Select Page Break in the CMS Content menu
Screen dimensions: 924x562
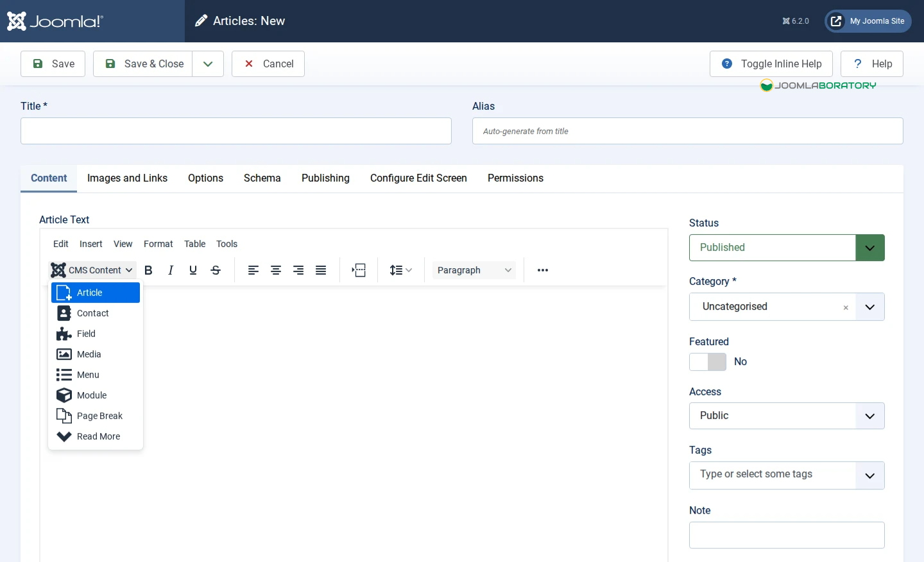tap(96, 416)
